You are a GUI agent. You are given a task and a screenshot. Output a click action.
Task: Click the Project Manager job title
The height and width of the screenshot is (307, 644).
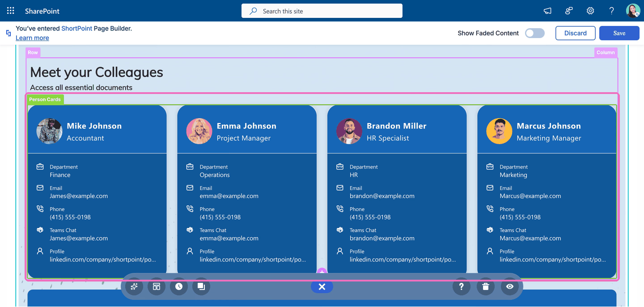pyautogui.click(x=244, y=138)
